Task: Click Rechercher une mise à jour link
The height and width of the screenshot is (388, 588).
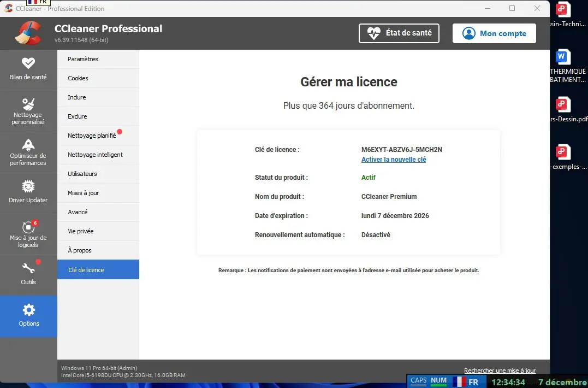Action: [500, 371]
